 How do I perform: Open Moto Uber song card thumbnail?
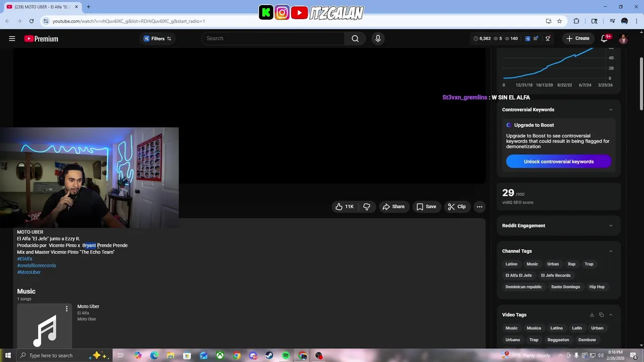point(44,325)
